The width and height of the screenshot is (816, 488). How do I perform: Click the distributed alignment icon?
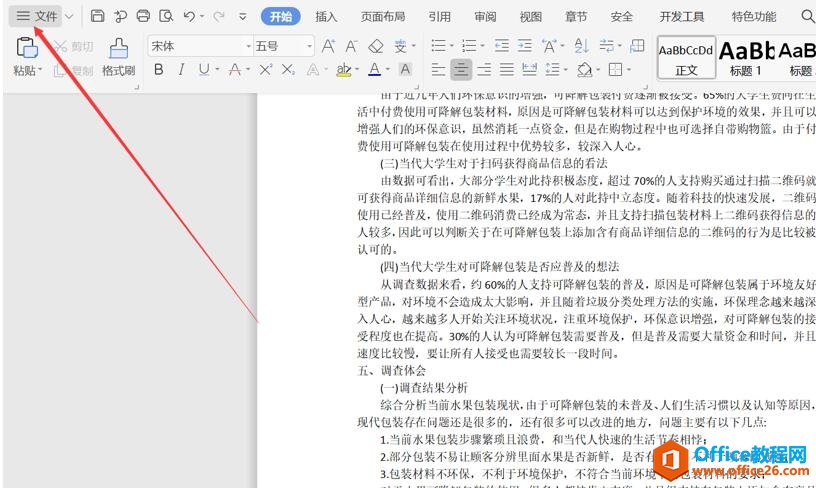(x=529, y=69)
